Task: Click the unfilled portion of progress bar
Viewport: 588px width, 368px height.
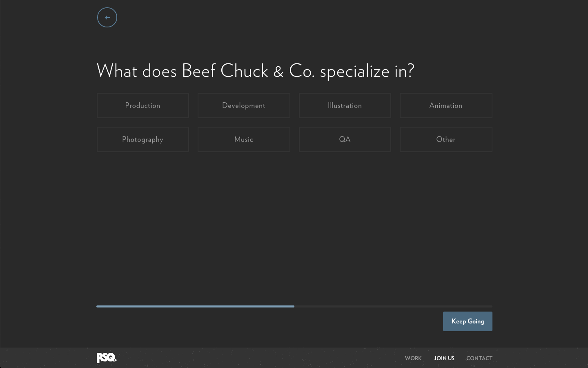Action: pos(393,306)
